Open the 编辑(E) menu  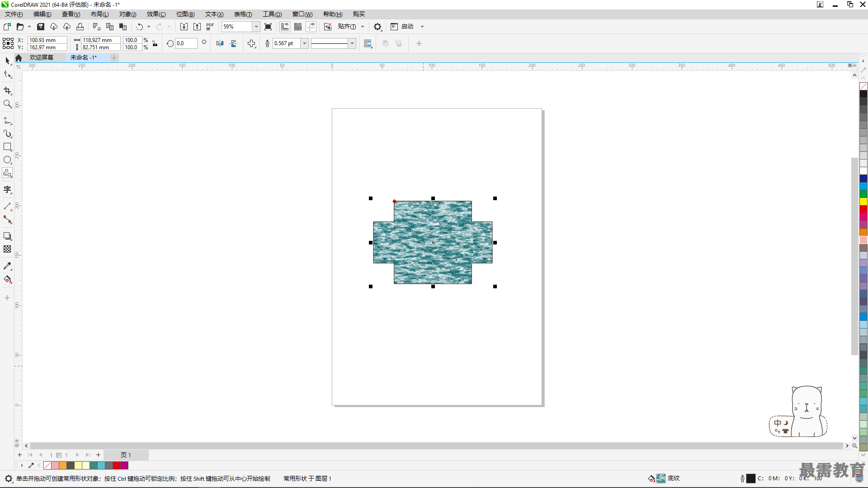(42, 14)
